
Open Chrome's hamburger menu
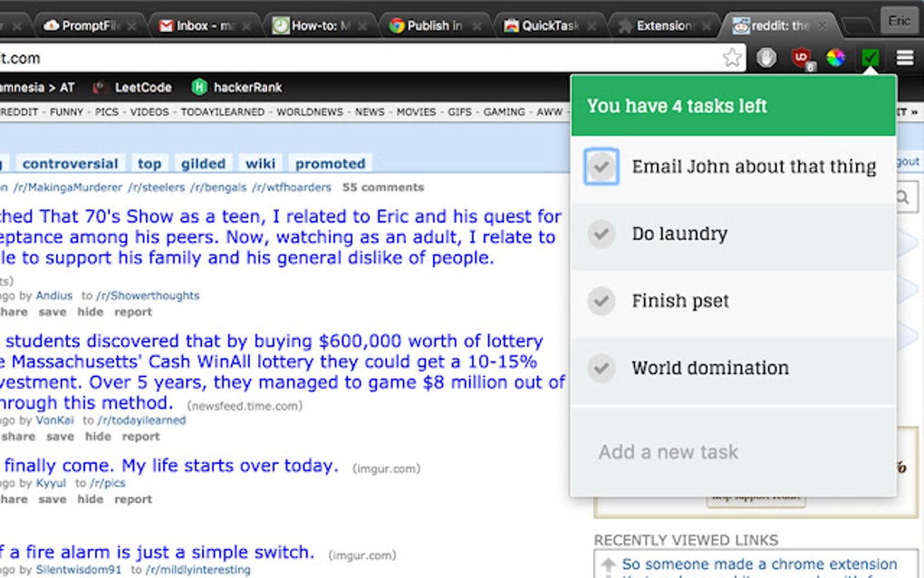(904, 56)
